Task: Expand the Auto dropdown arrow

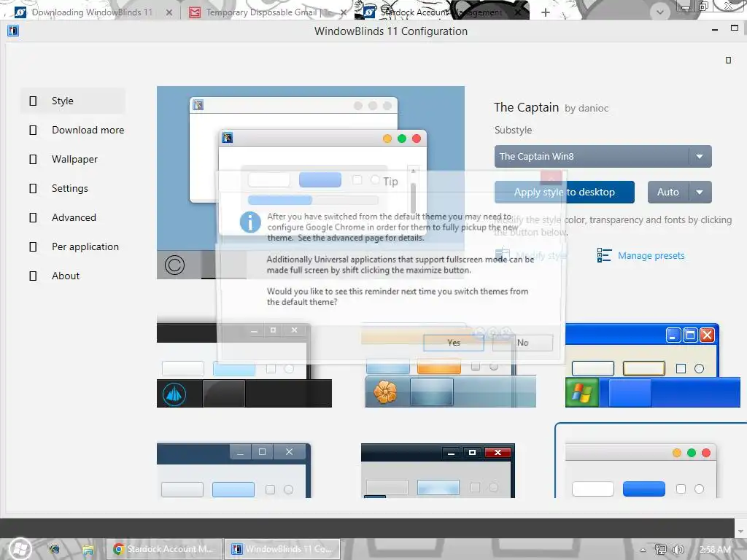Action: click(x=700, y=192)
